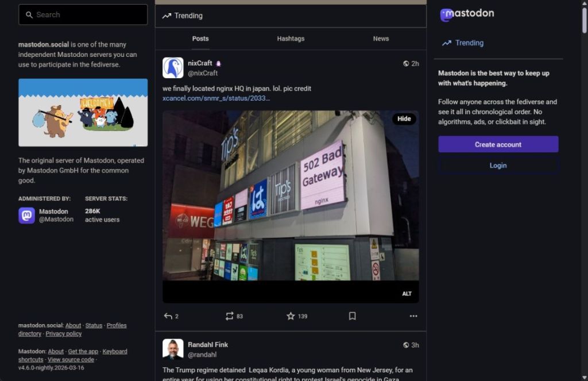Click the Create account button
Screen dimensions: 588x381
click(498, 144)
